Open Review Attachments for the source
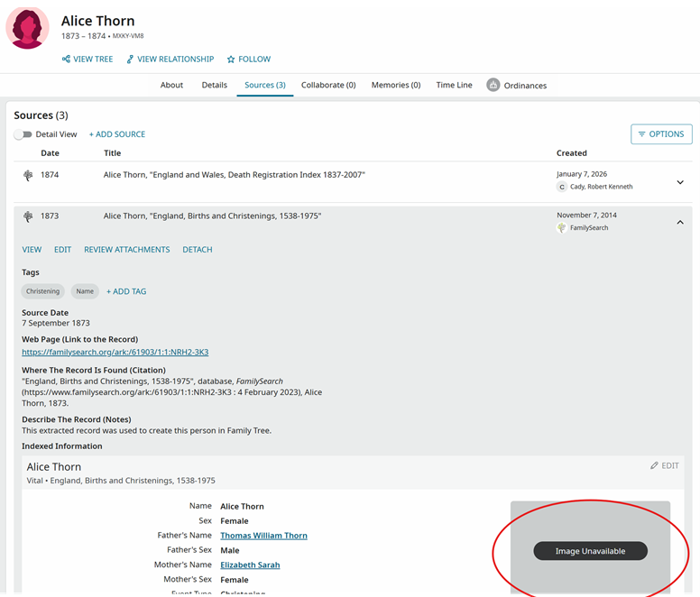This screenshot has height=597, width=700. 127,250
